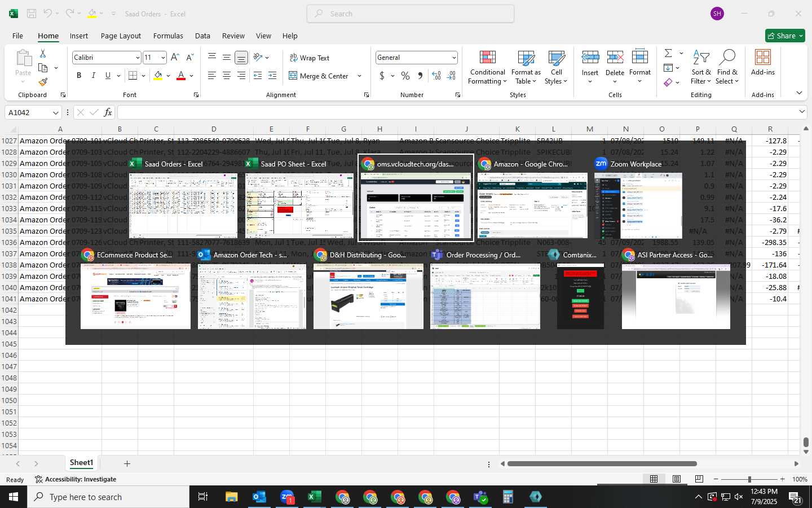Toggle Align Right
The height and width of the screenshot is (508, 812).
pos(241,76)
